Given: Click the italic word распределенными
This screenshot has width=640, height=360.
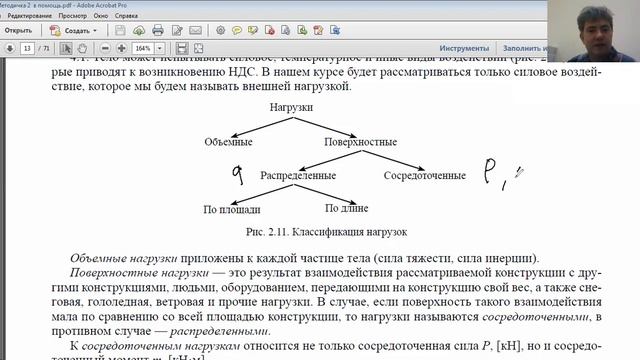Looking at the screenshot, I should 220,331.
